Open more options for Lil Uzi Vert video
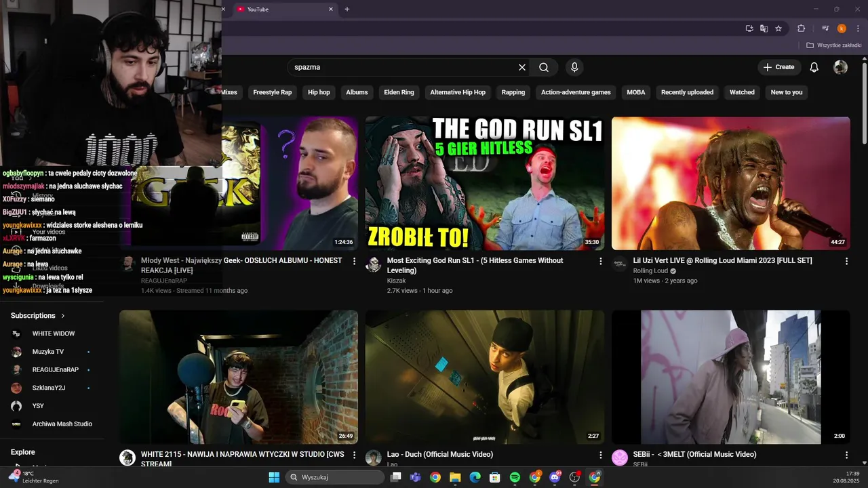The width and height of the screenshot is (868, 488). click(x=846, y=261)
